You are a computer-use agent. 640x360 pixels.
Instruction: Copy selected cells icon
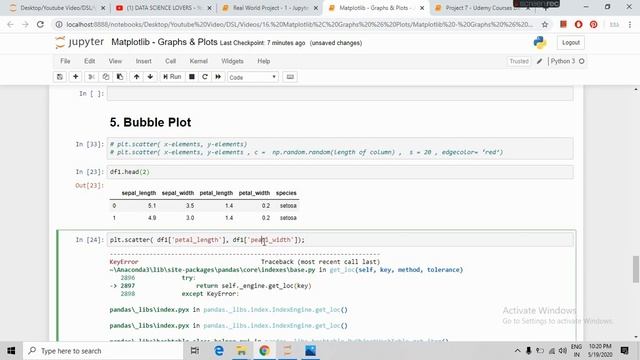click(x=106, y=77)
